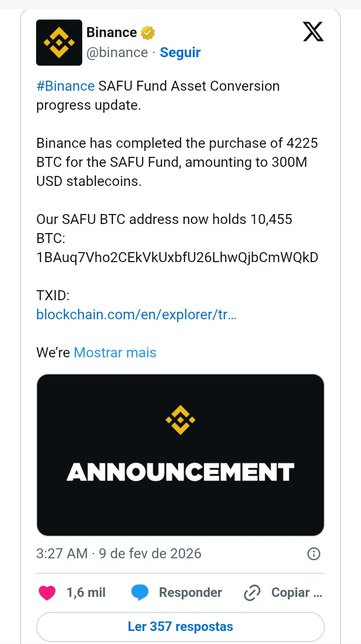
Task: Click Ler 357 respostas button
Action: [180, 626]
